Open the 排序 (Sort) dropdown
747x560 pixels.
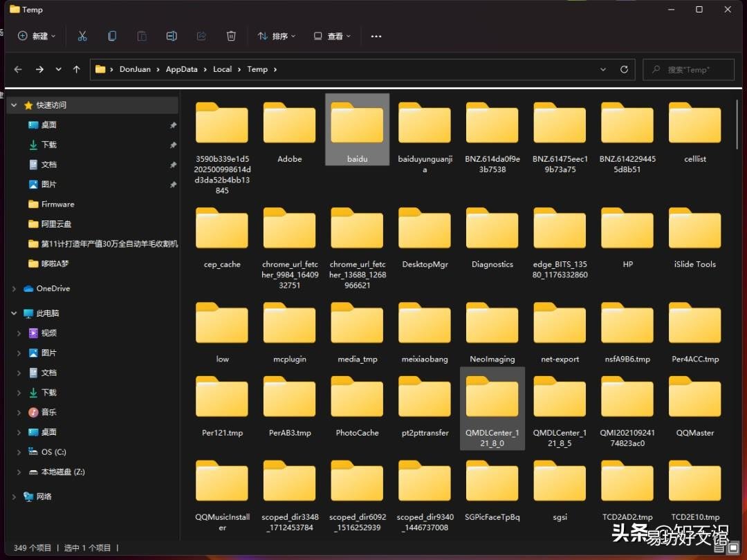276,36
